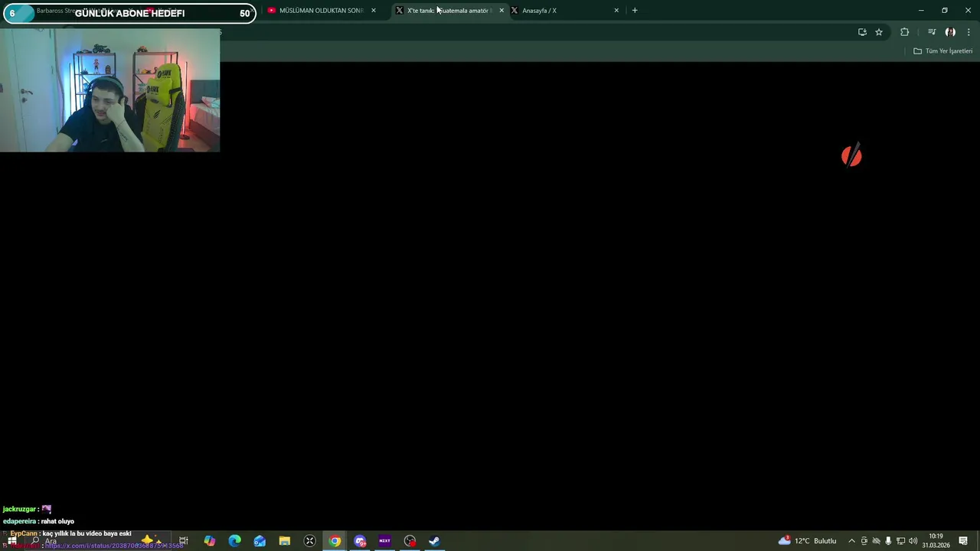
Task: Open the Chrome three-dot menu
Action: pyautogui.click(x=969, y=32)
